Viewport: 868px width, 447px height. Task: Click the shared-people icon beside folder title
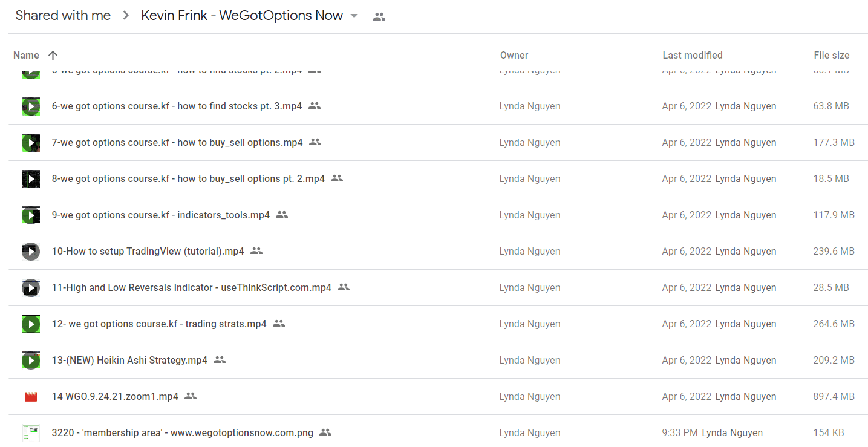pyautogui.click(x=379, y=17)
